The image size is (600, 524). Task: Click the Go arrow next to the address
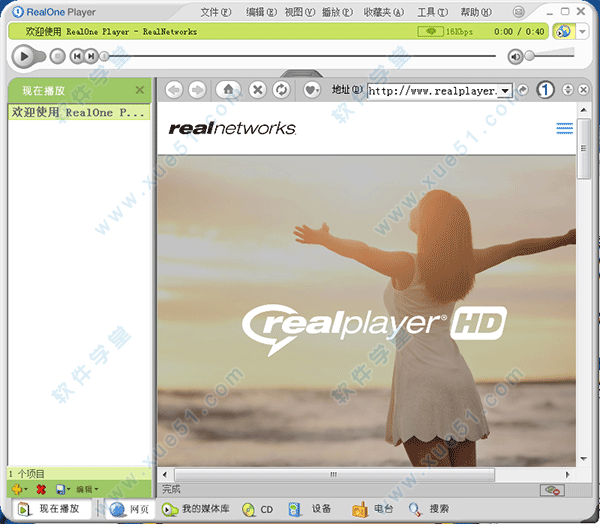[x=522, y=90]
